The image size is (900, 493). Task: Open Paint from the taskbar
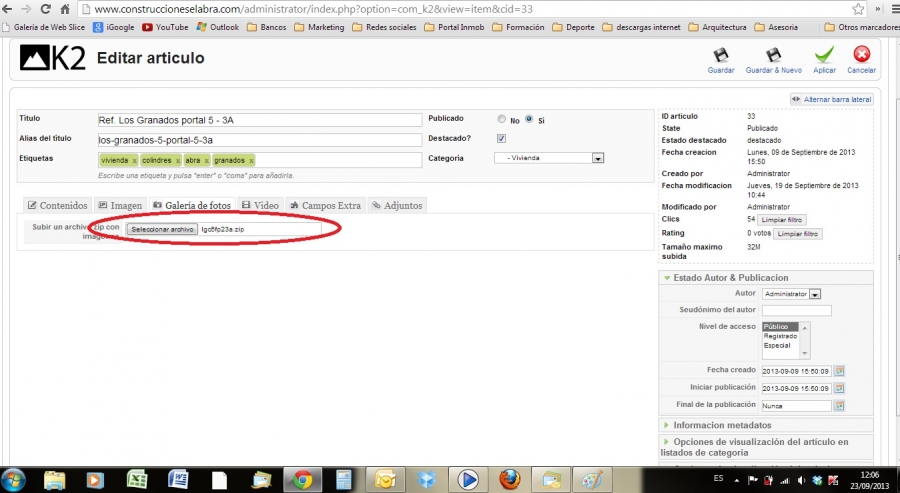click(592, 480)
